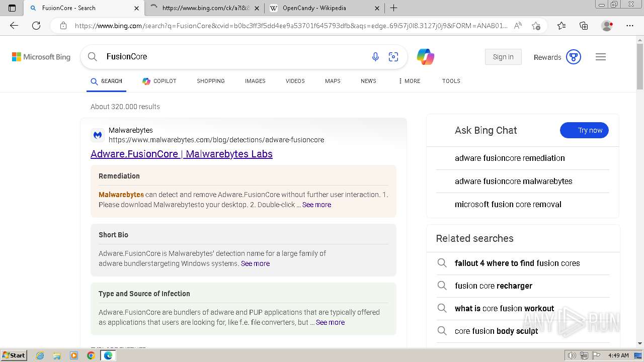Select the VIDEOS tab
Viewport: 644px width, 362px height.
click(x=295, y=81)
